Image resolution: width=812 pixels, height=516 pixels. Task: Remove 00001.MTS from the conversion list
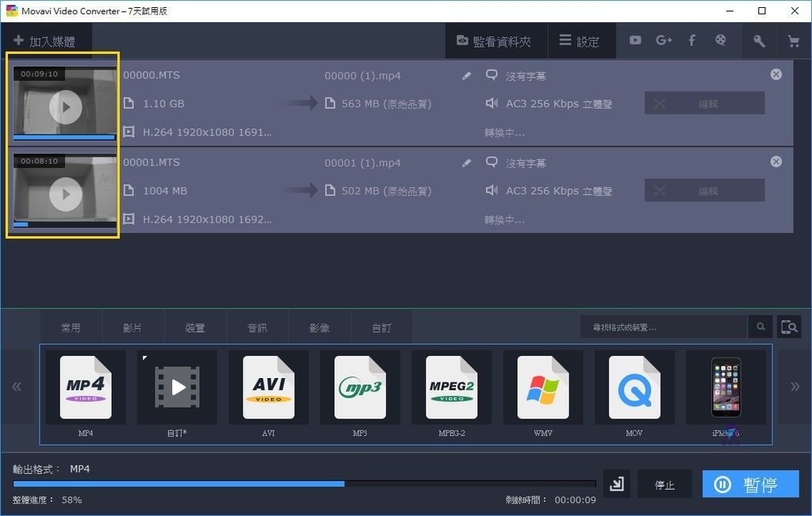point(776,162)
